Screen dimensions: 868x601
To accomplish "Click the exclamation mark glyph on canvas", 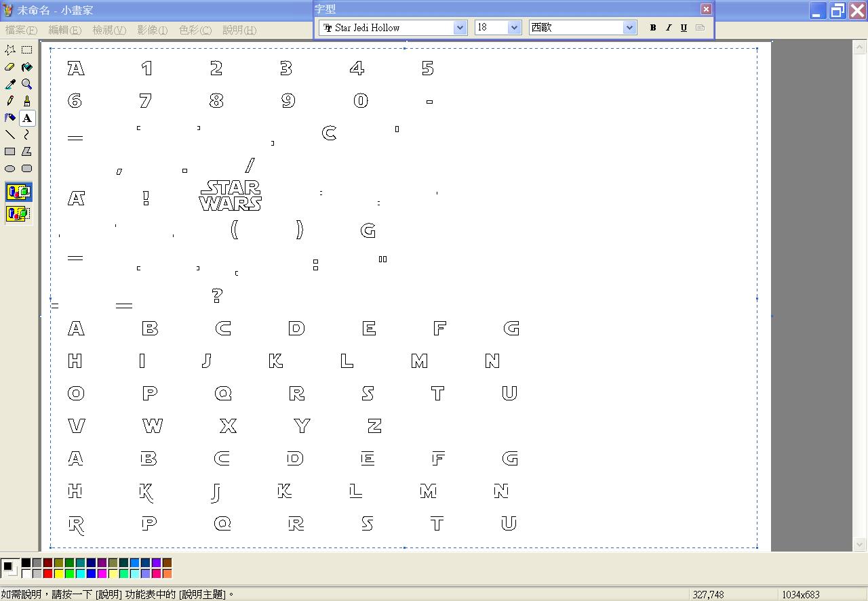I will [146, 198].
